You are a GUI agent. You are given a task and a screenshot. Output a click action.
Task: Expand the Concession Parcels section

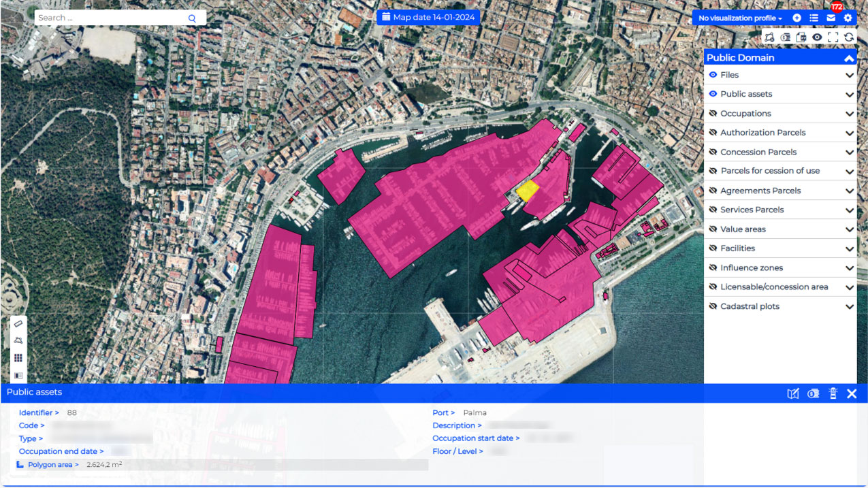click(x=849, y=152)
